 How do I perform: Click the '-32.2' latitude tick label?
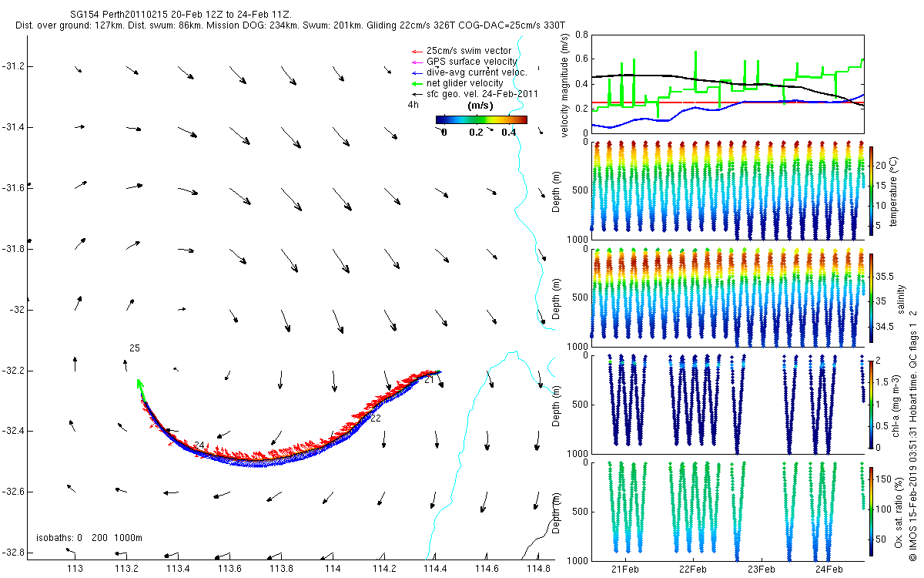point(14,370)
